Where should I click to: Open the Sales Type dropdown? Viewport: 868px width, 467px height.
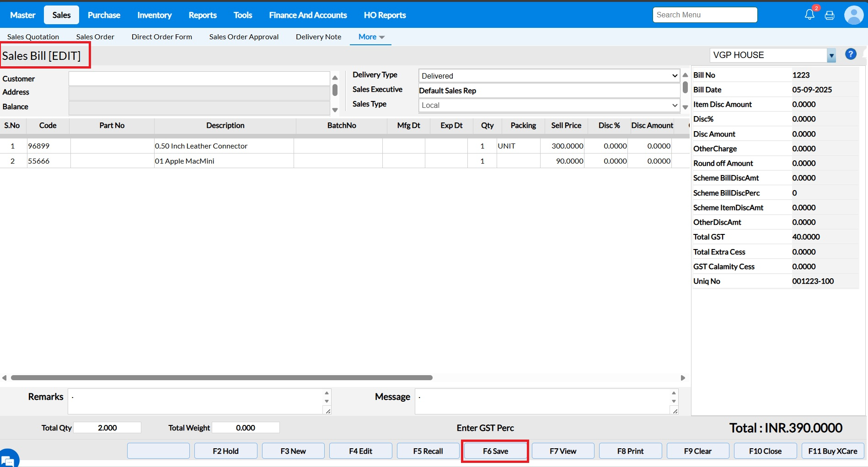[549, 106]
